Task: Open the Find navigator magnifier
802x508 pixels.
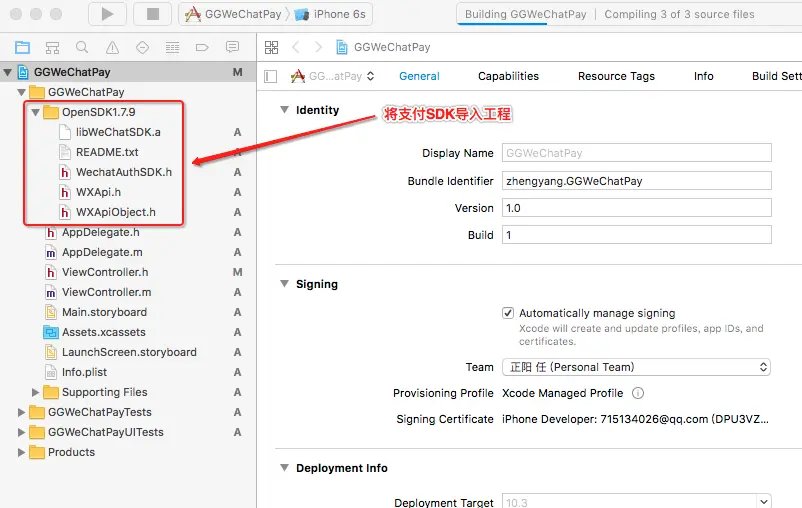Action: point(82,48)
